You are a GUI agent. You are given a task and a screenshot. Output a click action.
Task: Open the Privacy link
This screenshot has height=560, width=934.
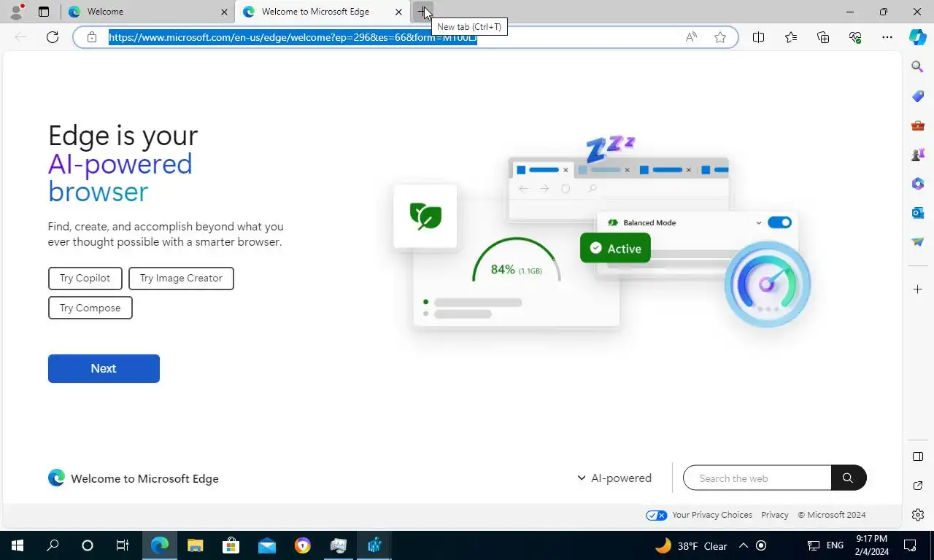pos(775,515)
